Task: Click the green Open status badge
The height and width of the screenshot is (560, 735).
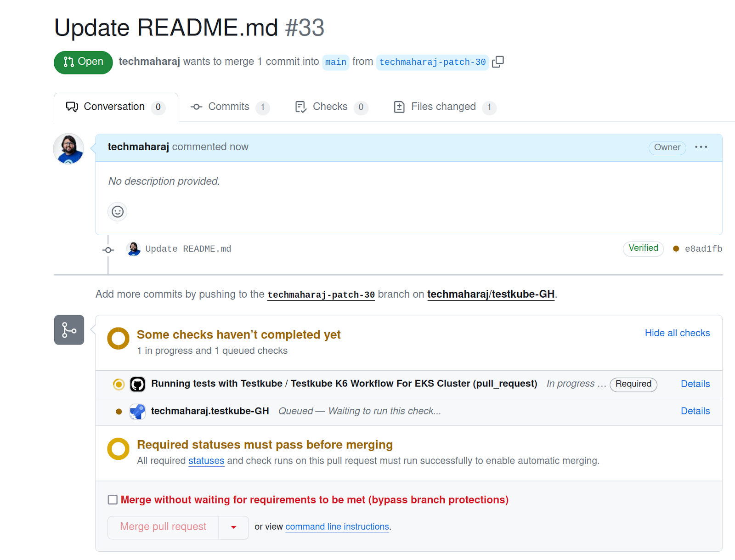Action: [x=83, y=62]
